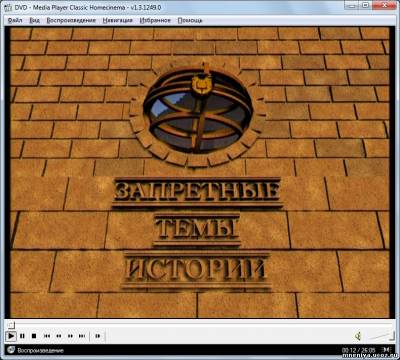Open the Навигация menu
Viewport: 400px width, 360px height.
(117, 20)
